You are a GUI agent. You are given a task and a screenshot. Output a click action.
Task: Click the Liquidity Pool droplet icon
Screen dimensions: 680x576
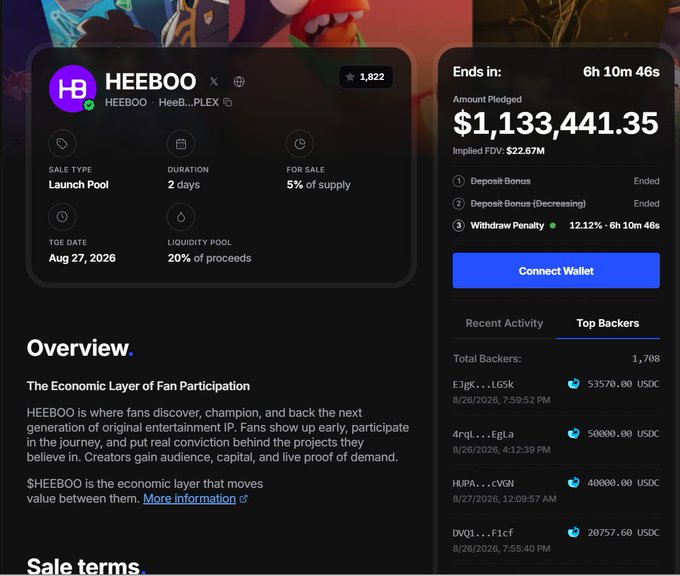[181, 217]
